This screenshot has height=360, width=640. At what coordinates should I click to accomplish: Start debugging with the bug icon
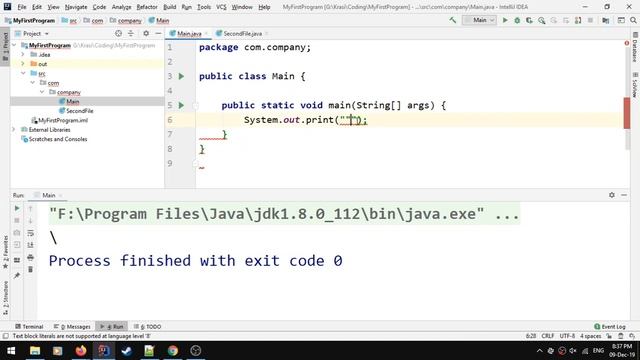pyautogui.click(x=517, y=20)
